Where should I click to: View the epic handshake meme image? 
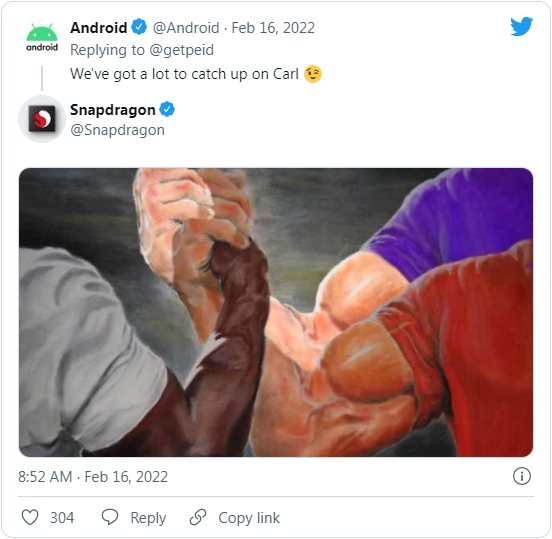click(x=276, y=312)
